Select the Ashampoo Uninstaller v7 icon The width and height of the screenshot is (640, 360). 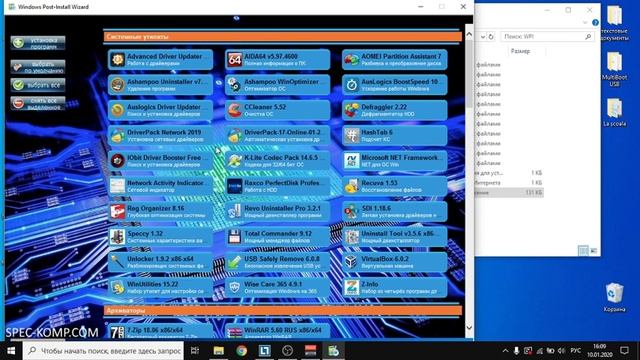point(118,85)
